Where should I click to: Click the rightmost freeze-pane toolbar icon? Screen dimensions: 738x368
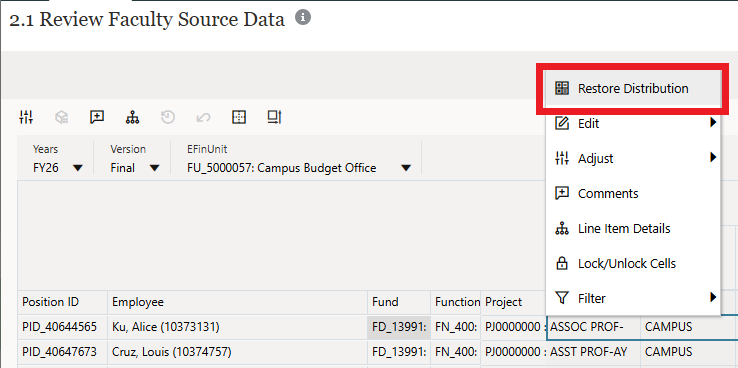point(274,117)
